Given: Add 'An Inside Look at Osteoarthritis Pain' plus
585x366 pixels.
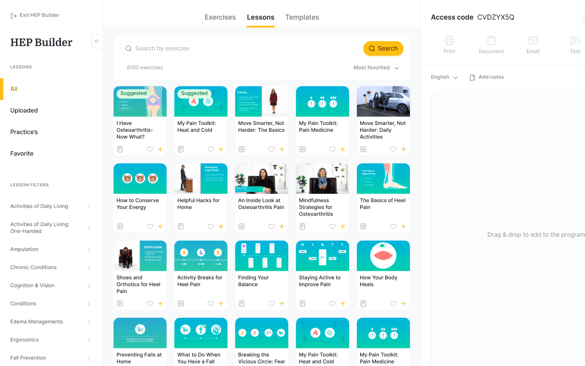Looking at the screenshot, I should (282, 226).
